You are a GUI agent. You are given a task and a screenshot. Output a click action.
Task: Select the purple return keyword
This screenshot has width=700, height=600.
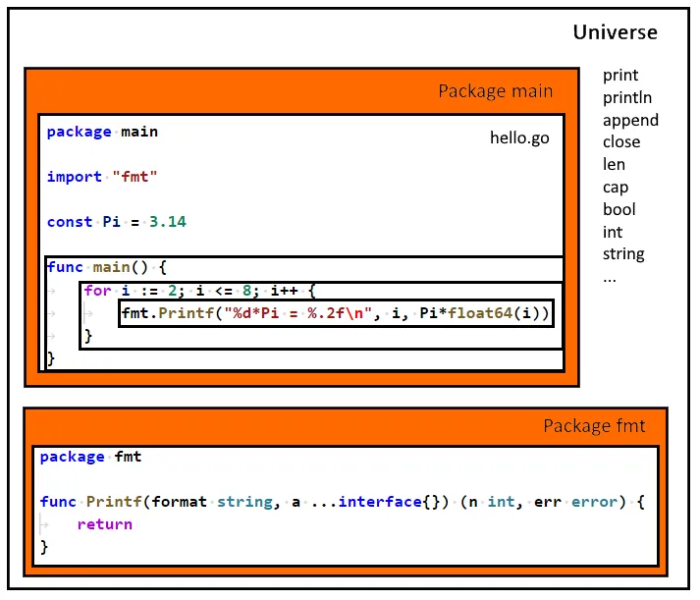[104, 524]
